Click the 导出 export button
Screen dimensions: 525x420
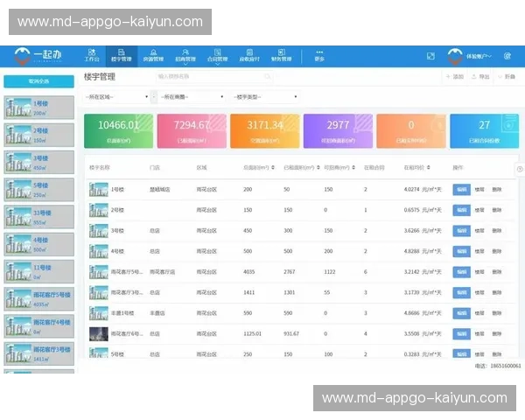pos(480,77)
